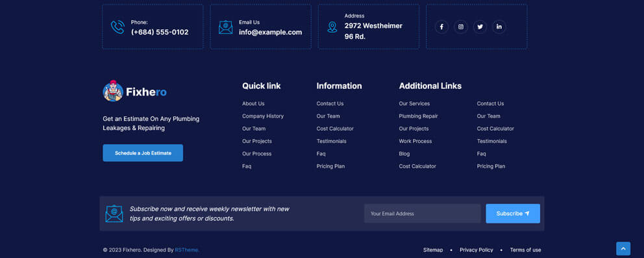Open Contact Us under Information
The width and height of the screenshot is (644, 258).
coord(330,103)
